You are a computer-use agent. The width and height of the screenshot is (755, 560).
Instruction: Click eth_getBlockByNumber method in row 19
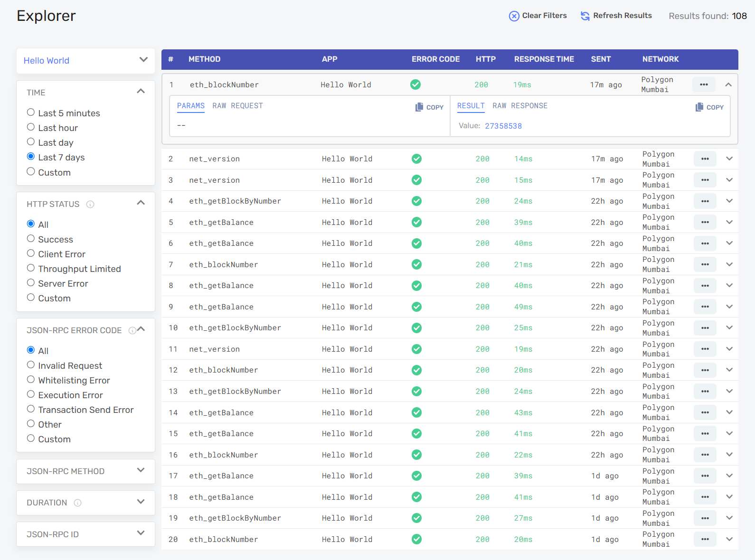click(235, 518)
